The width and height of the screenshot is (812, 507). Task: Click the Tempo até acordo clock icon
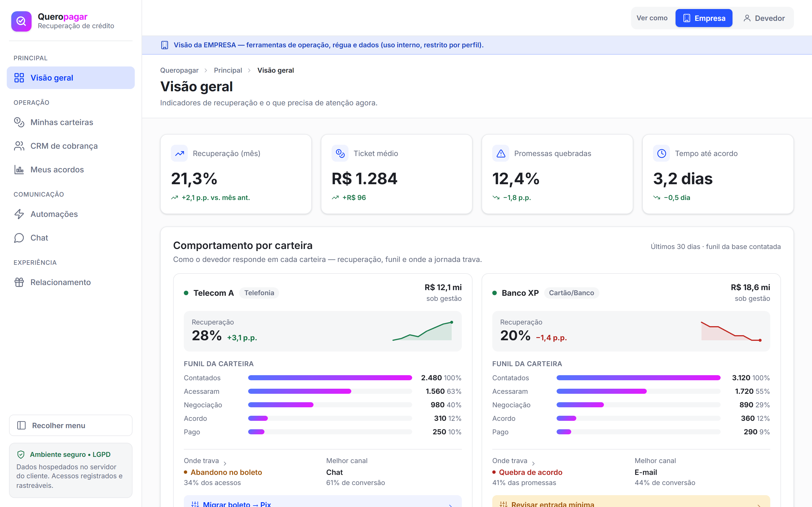[x=661, y=154]
